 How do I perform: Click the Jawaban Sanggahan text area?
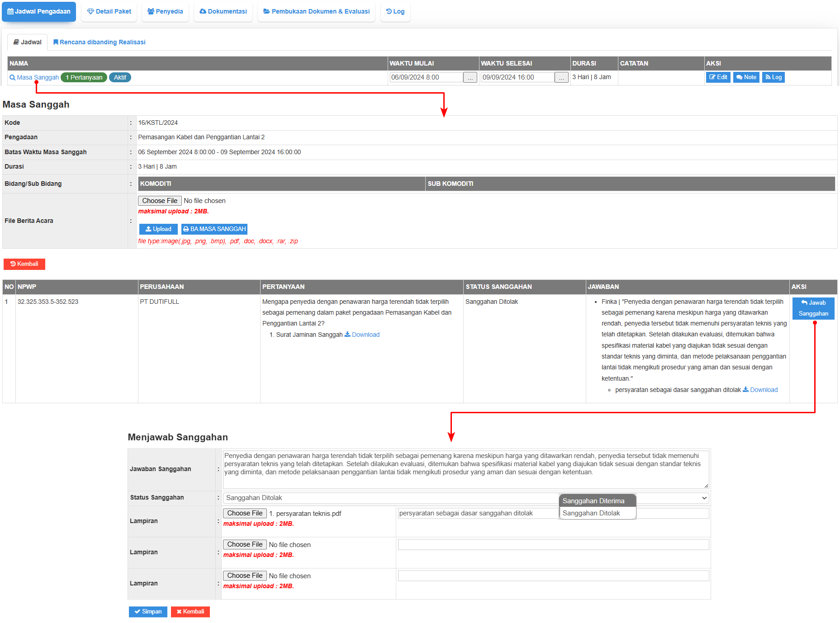[x=465, y=469]
